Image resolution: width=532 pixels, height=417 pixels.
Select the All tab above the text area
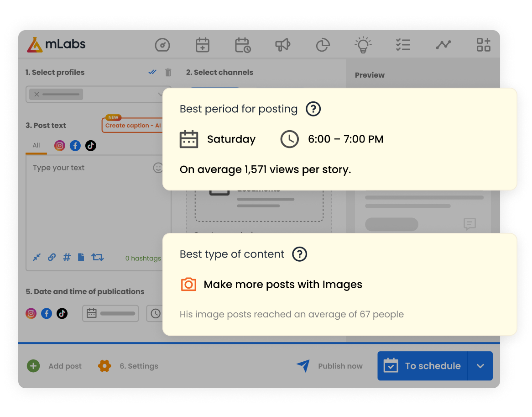tap(36, 145)
